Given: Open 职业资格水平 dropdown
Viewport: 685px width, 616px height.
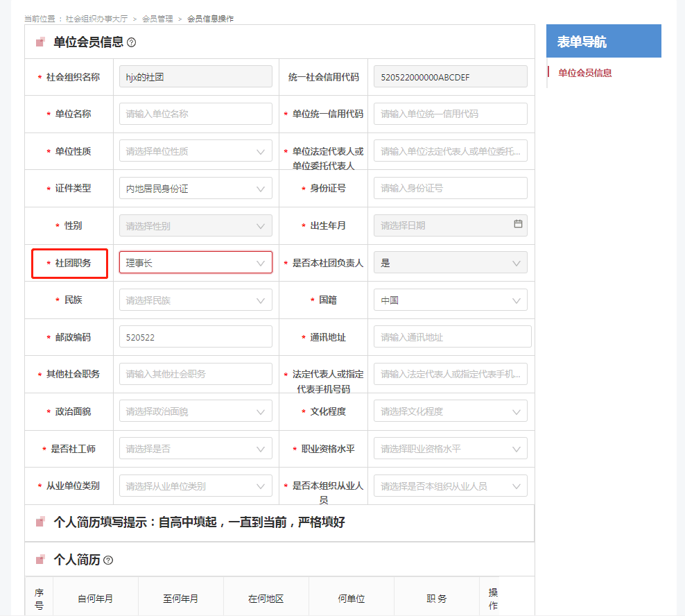Looking at the screenshot, I should (450, 449).
